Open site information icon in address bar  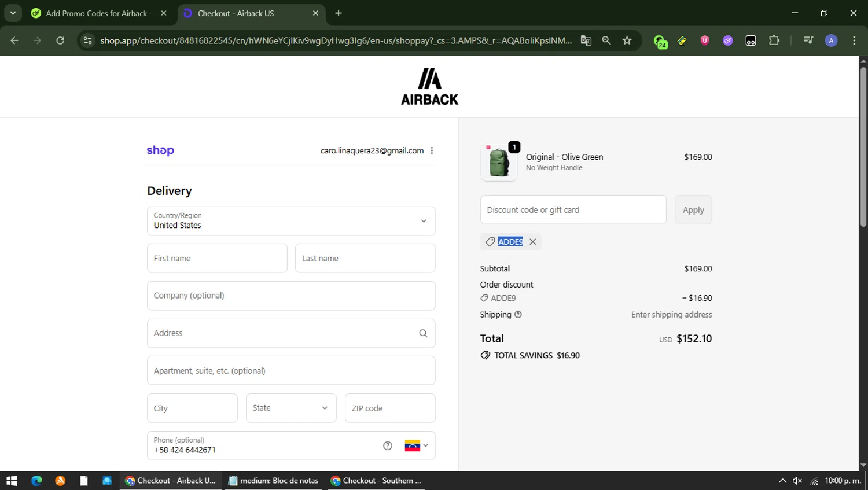click(x=87, y=40)
